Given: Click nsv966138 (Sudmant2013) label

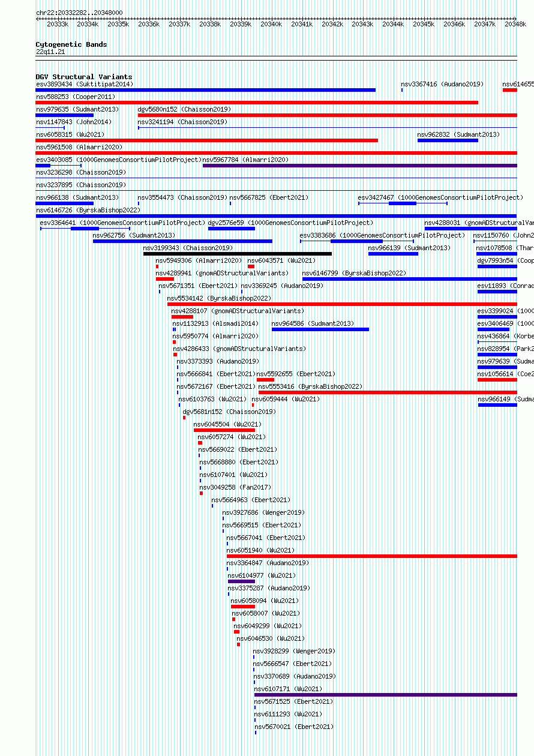Looking at the screenshot, I should pos(77,198).
